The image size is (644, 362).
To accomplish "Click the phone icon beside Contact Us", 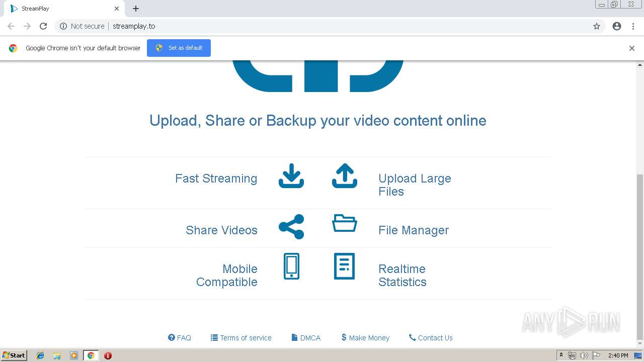I will [413, 337].
